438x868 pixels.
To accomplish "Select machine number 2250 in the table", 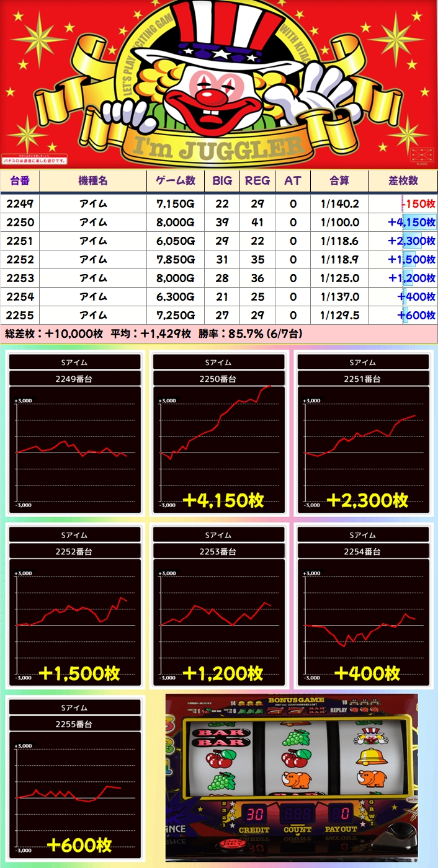I will (20, 222).
